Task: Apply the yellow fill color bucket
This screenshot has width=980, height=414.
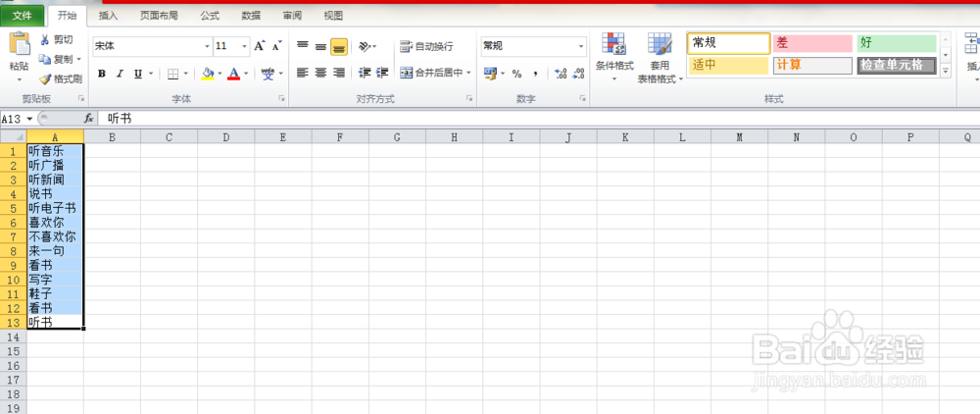Action: click(x=208, y=74)
